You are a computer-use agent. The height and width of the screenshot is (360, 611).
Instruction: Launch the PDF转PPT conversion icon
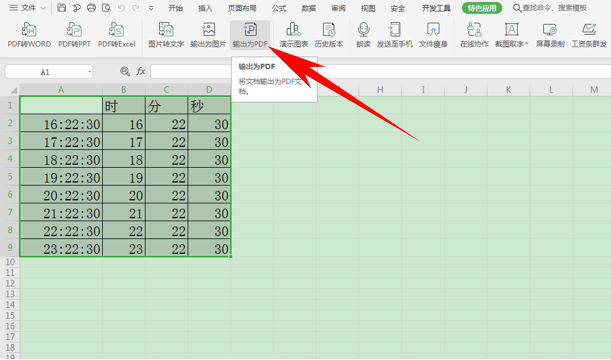tap(74, 35)
